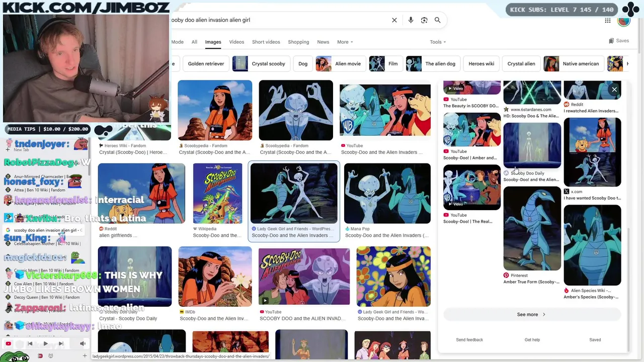Filter by Native american chip
This screenshot has width=644, height=362.
pyautogui.click(x=574, y=64)
